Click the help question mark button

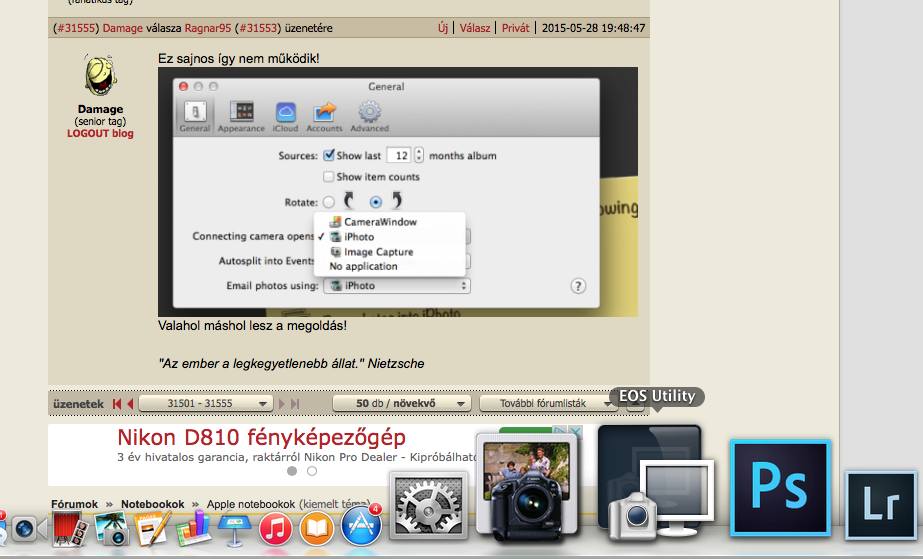[x=578, y=286]
